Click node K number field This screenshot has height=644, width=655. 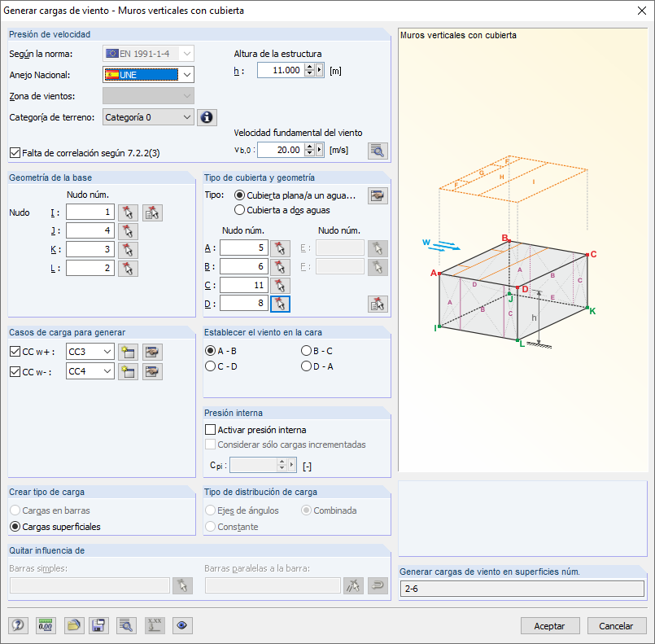[90, 249]
